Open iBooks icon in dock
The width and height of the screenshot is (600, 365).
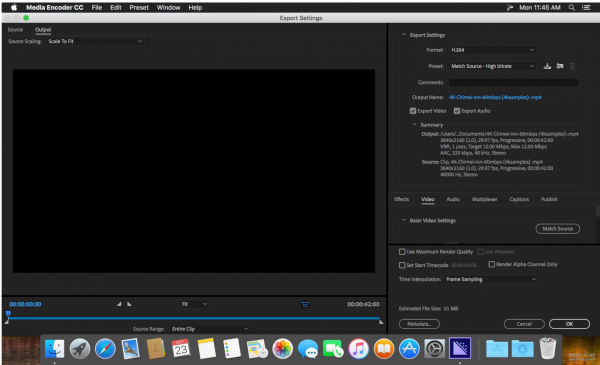(384, 349)
